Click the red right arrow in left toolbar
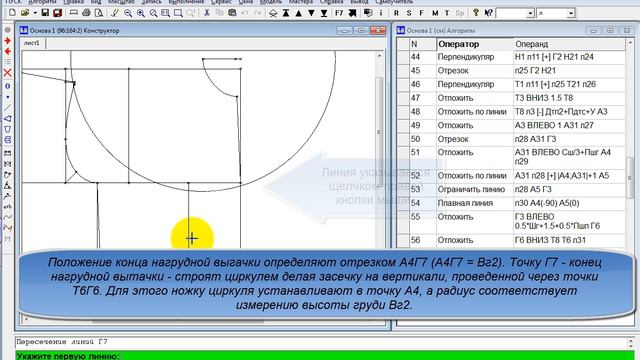The width and height of the screenshot is (640, 360). 7,41
